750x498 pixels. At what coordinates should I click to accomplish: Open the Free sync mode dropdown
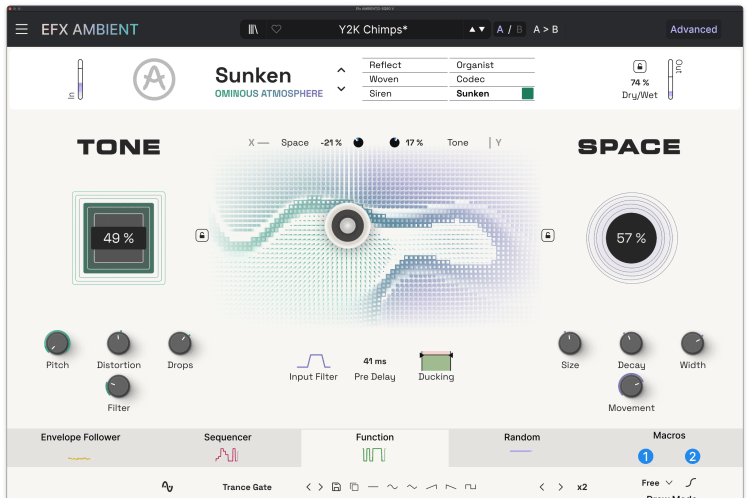tap(656, 483)
